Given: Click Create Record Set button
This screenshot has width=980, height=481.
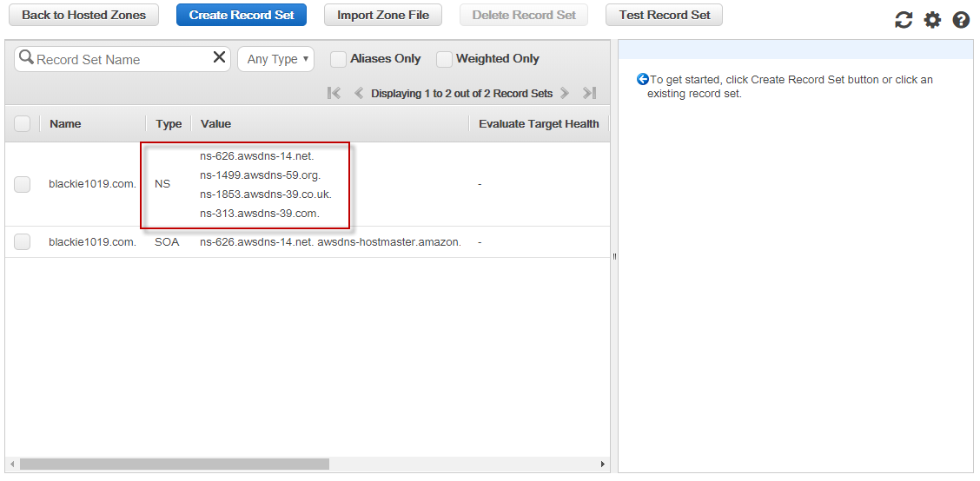Looking at the screenshot, I should pyautogui.click(x=242, y=15).
